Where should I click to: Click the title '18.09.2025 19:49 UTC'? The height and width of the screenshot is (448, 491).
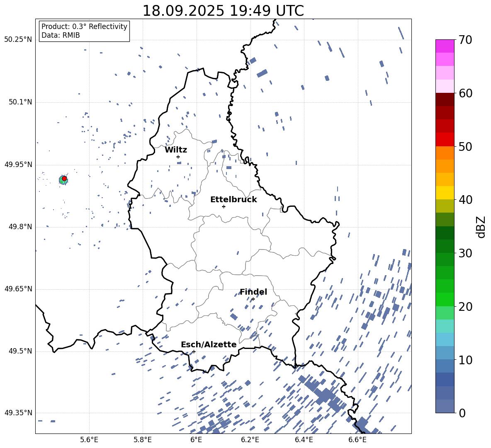[x=223, y=11]
